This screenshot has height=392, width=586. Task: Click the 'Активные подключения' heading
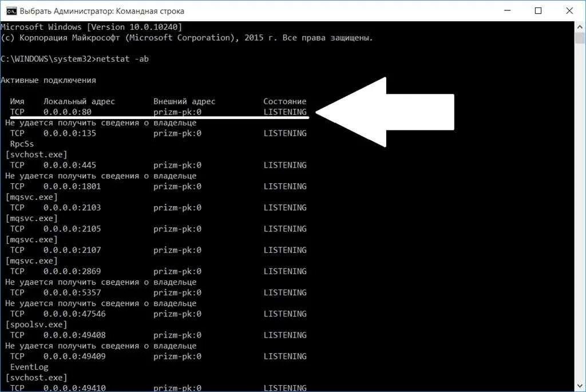click(48, 80)
